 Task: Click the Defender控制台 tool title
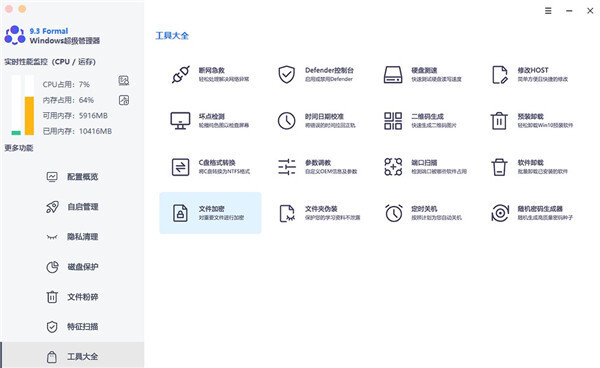(x=329, y=70)
